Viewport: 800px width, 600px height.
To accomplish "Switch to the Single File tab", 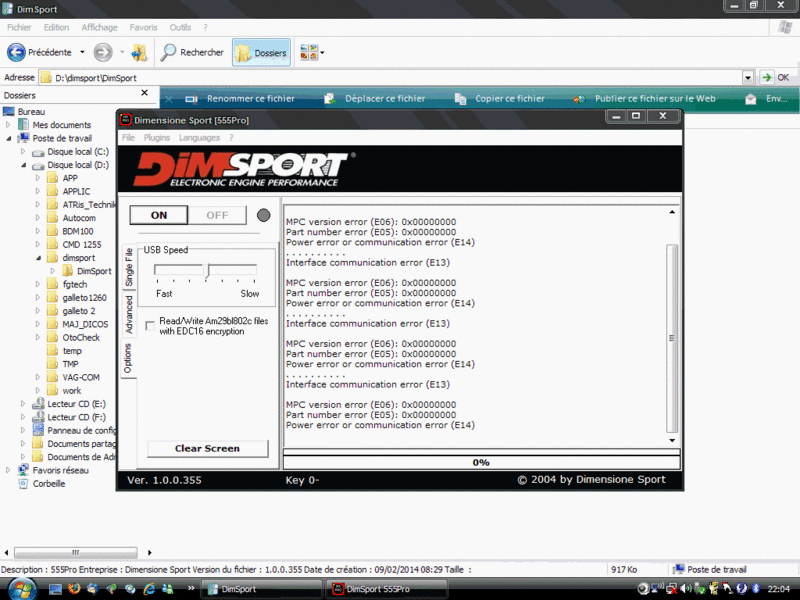I will [129, 267].
